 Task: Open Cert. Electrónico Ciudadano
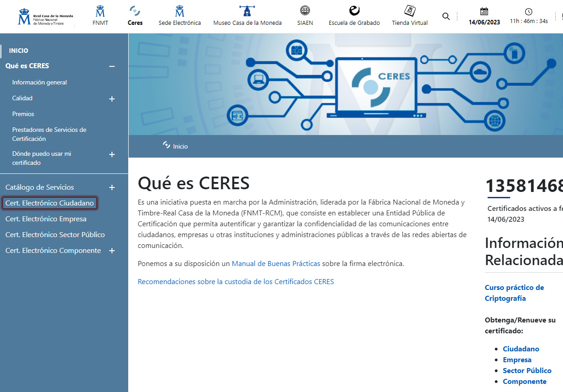click(50, 203)
